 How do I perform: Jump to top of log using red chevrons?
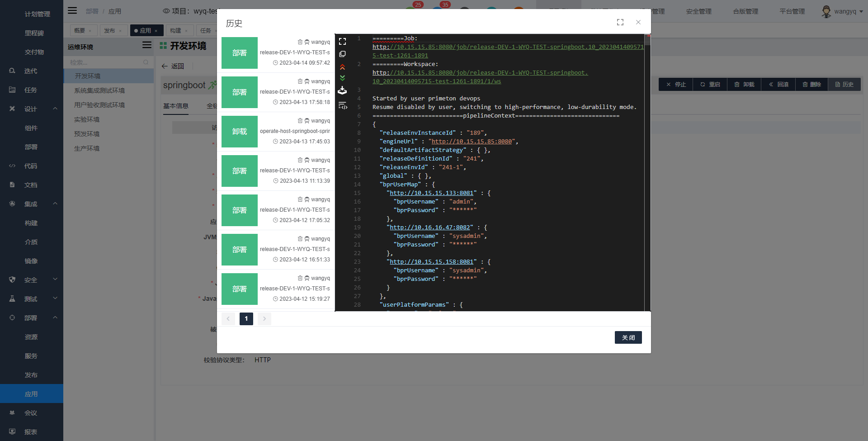coord(342,66)
